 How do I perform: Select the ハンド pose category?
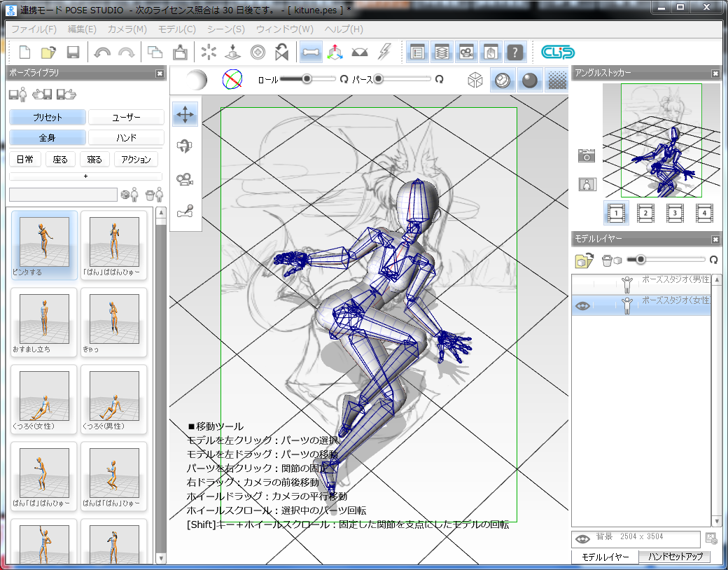tap(126, 137)
